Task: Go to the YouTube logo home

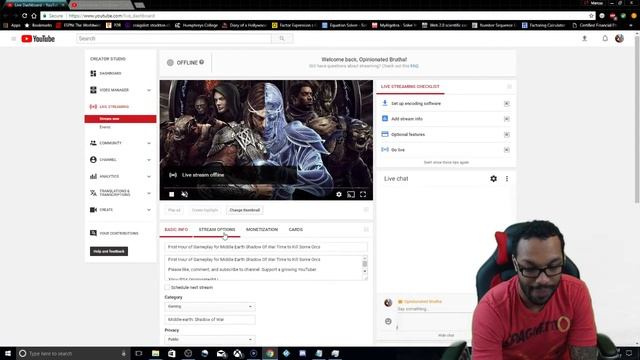Action: tap(38, 39)
